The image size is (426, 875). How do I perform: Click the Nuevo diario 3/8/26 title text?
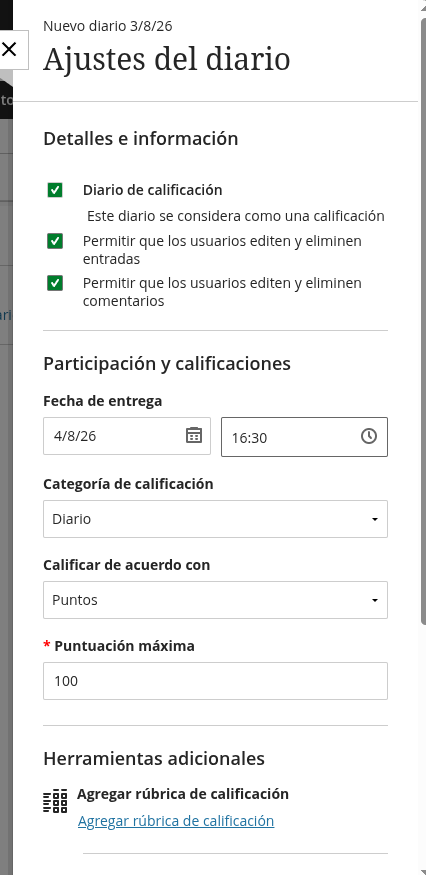pyautogui.click(x=108, y=26)
